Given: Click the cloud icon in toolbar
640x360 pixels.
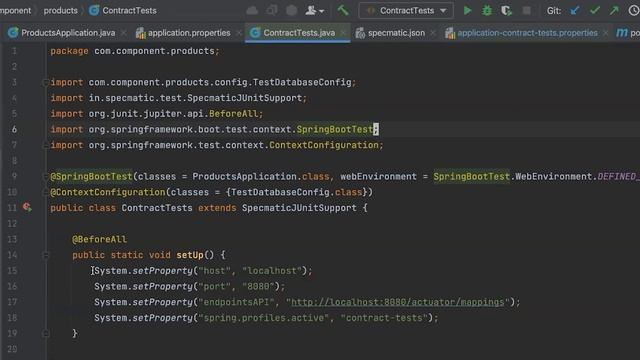Looking at the screenshot, I should pyautogui.click(x=252, y=11).
